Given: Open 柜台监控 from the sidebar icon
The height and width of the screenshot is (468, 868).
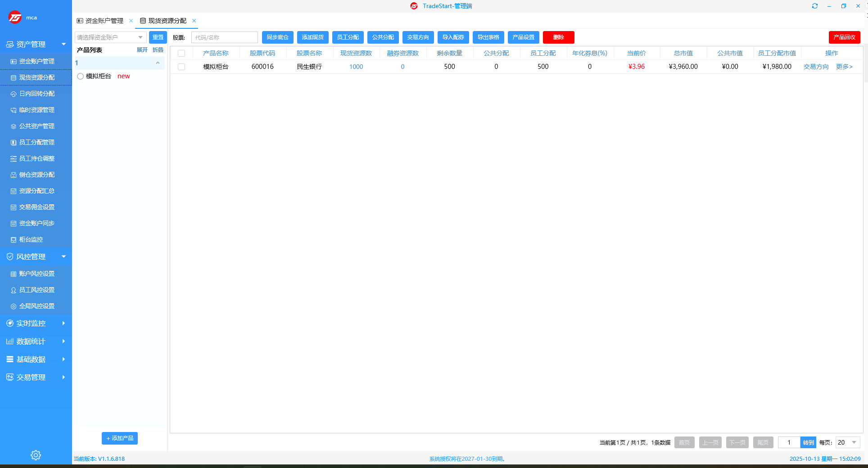Looking at the screenshot, I should click(x=14, y=240).
